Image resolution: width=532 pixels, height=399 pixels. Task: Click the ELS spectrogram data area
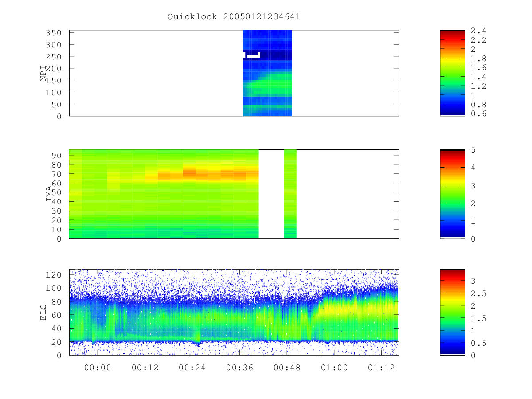tap(234, 312)
